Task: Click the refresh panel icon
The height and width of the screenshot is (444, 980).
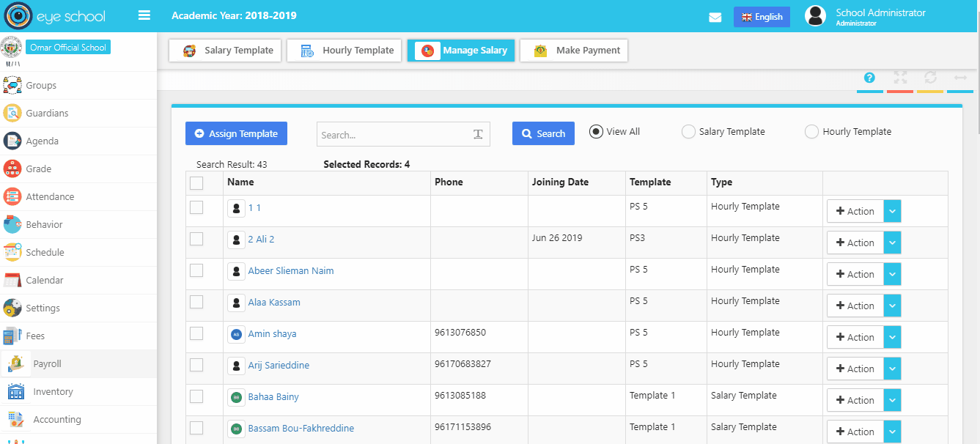Action: tap(930, 78)
